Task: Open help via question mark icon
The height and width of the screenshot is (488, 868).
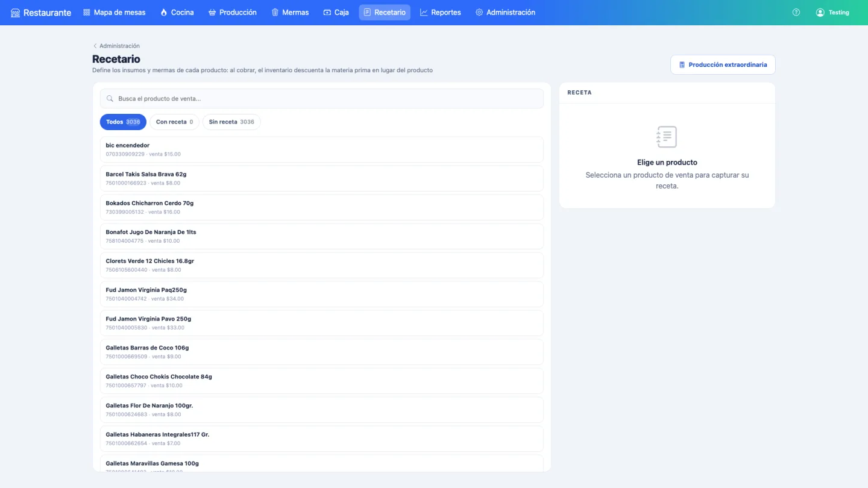Action: [x=796, y=13]
